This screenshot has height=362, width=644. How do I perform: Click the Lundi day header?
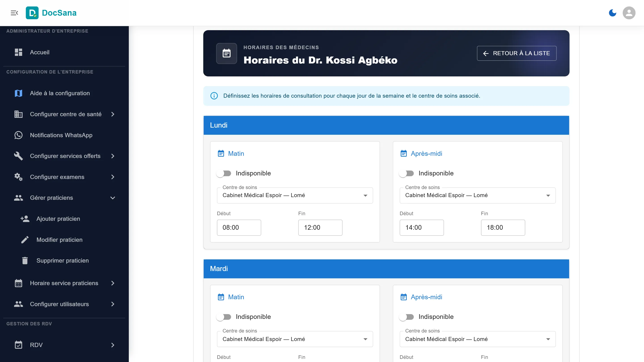pos(386,125)
